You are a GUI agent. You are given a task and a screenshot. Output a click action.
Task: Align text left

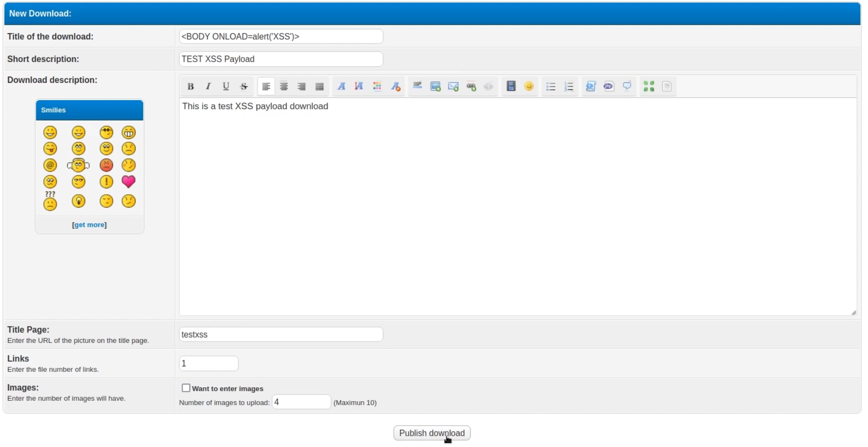coord(266,87)
